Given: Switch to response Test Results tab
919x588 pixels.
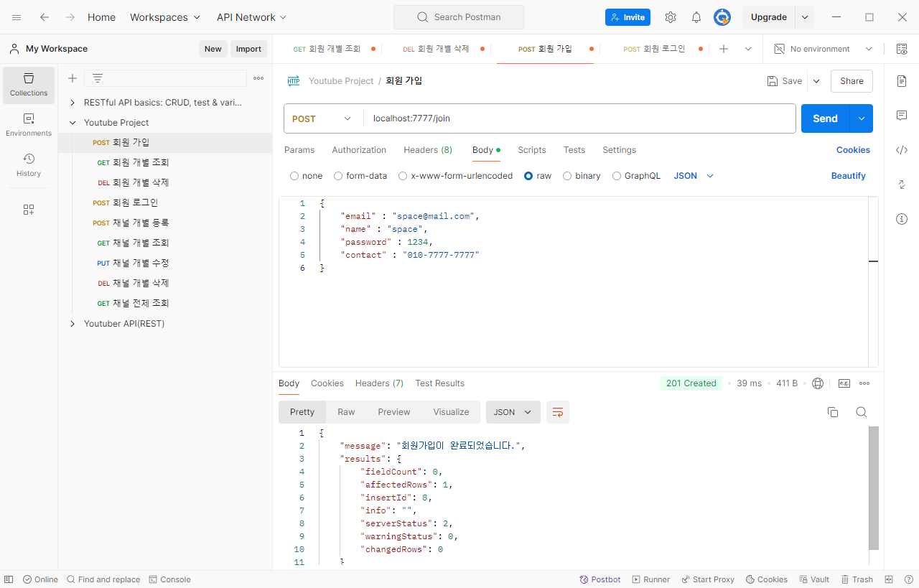Looking at the screenshot, I should [439, 383].
